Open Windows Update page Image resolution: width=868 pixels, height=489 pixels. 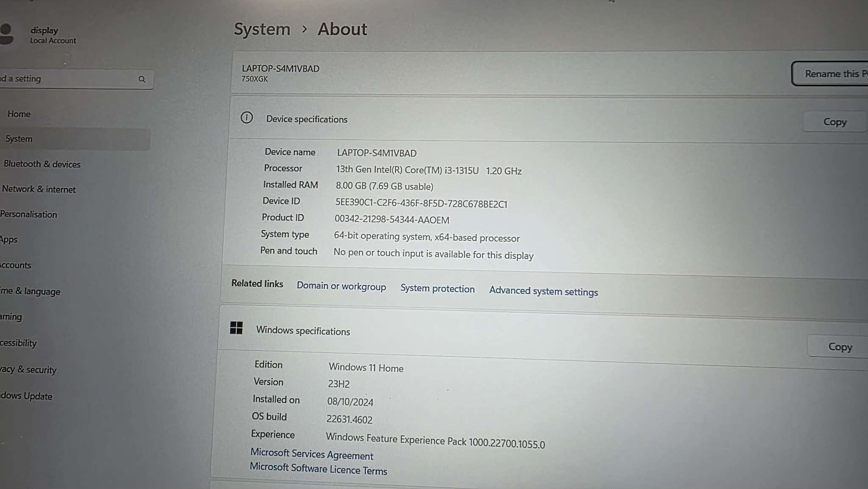point(26,396)
